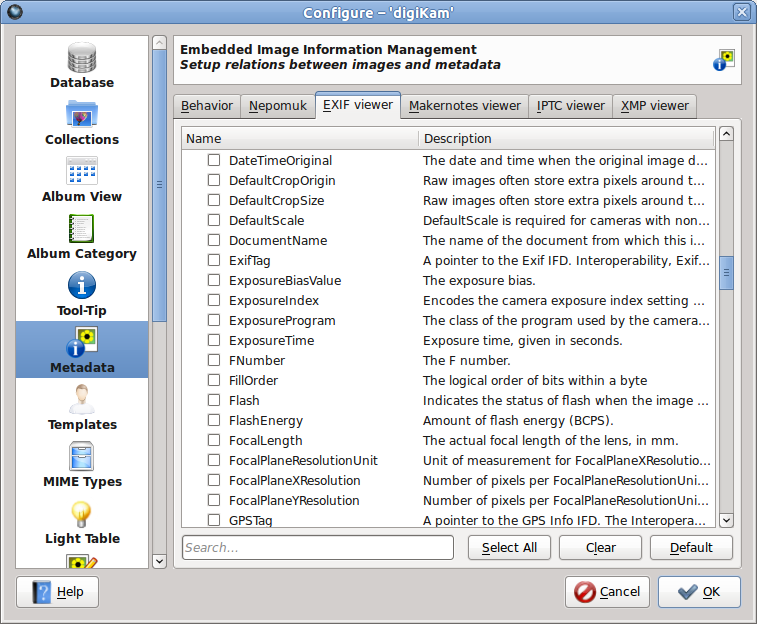Tick the DefaultCropSize checkbox

214,200
